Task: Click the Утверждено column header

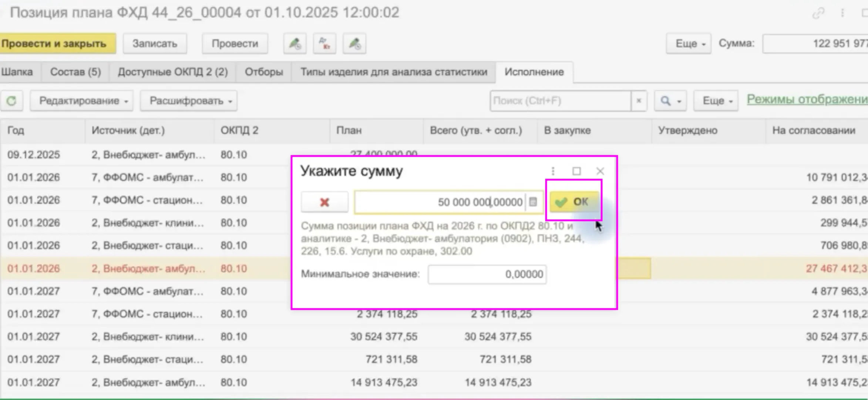Action: 709,130
